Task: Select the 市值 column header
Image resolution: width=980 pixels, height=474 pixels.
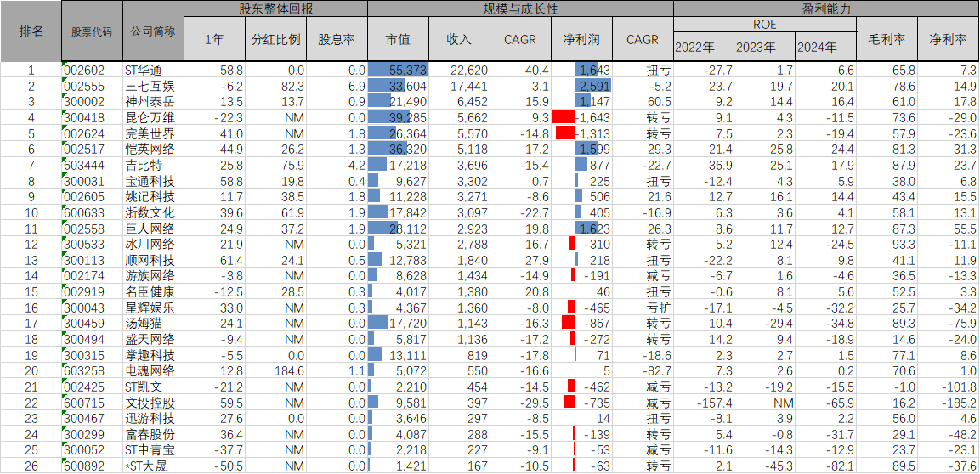Action: tap(398, 39)
